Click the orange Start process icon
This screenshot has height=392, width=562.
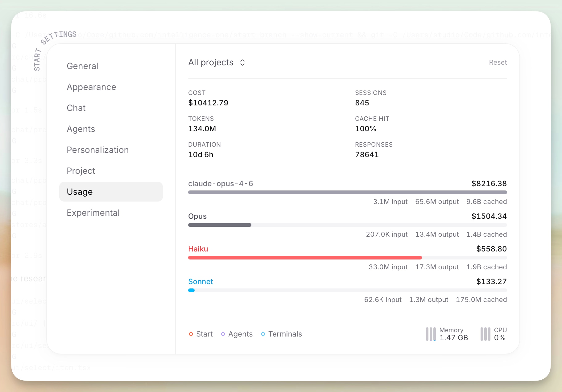(x=191, y=334)
